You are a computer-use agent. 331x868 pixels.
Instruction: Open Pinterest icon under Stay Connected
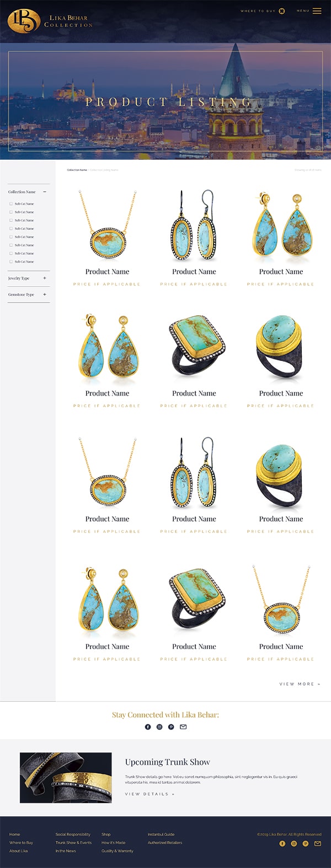click(x=171, y=727)
